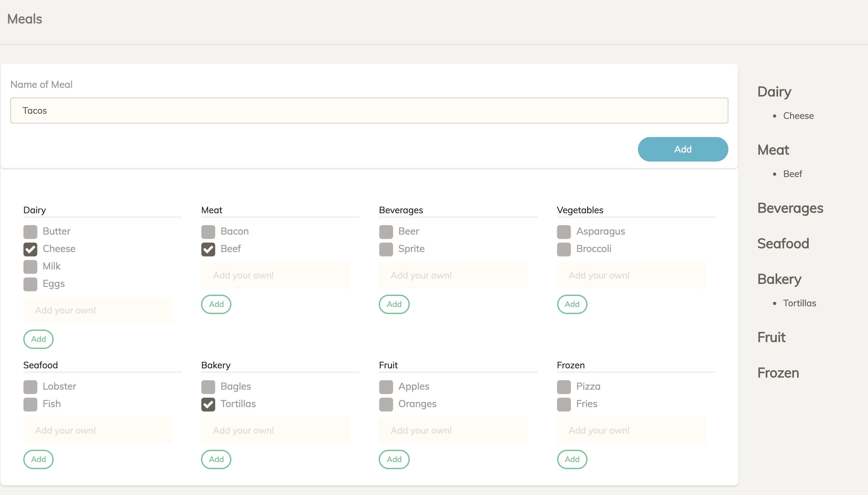868x495 pixels.
Task: Click Bakery heading in summary sidebar
Action: pyautogui.click(x=779, y=279)
